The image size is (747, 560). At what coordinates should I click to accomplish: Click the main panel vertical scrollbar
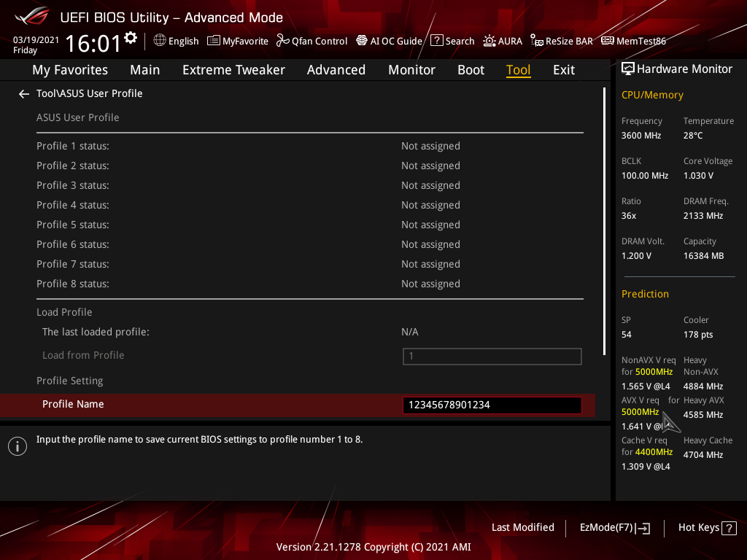pos(605,222)
